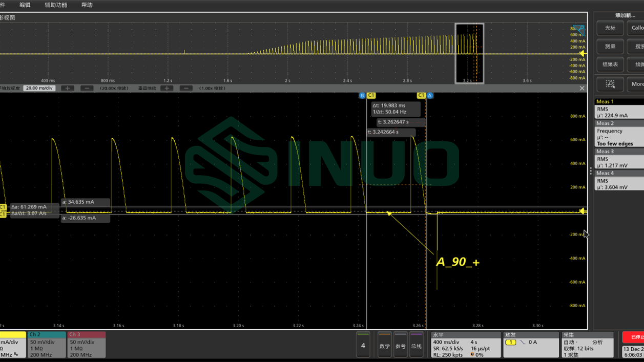This screenshot has width=644, height=362.
Task: Click the waveform view draw icon in overview
Action: click(578, 30)
